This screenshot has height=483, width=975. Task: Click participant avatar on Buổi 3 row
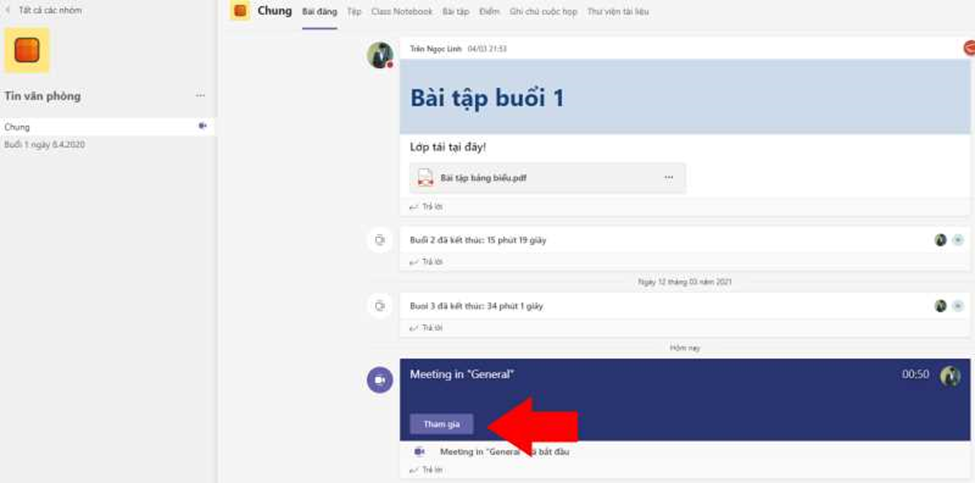click(941, 306)
